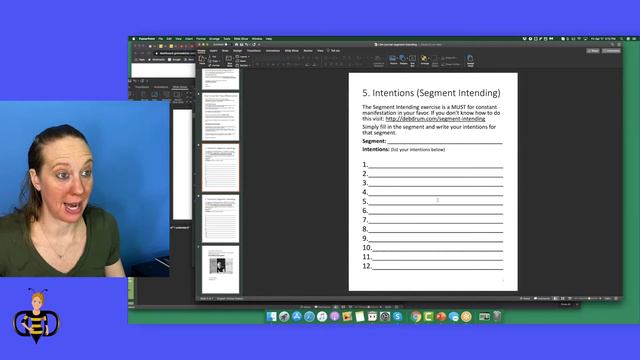This screenshot has width=640, height=360.
Task: Open Podcasts from the Dock
Action: (x=335, y=316)
